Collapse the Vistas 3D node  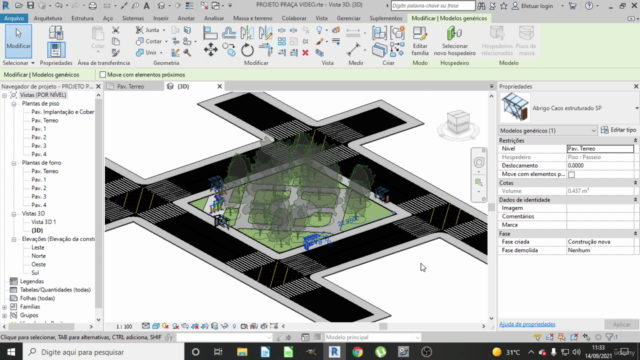pyautogui.click(x=14, y=213)
